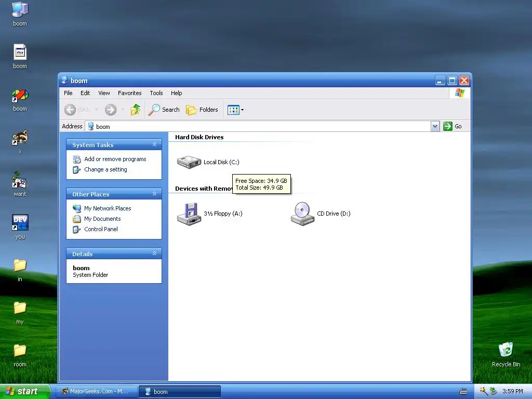Click the Change a setting icon
532x399 pixels.
pyautogui.click(x=77, y=170)
